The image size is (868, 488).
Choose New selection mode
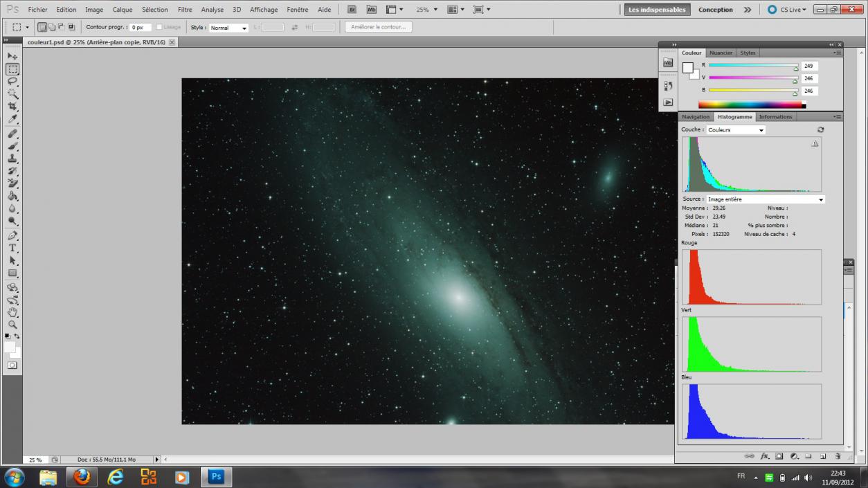click(42, 27)
